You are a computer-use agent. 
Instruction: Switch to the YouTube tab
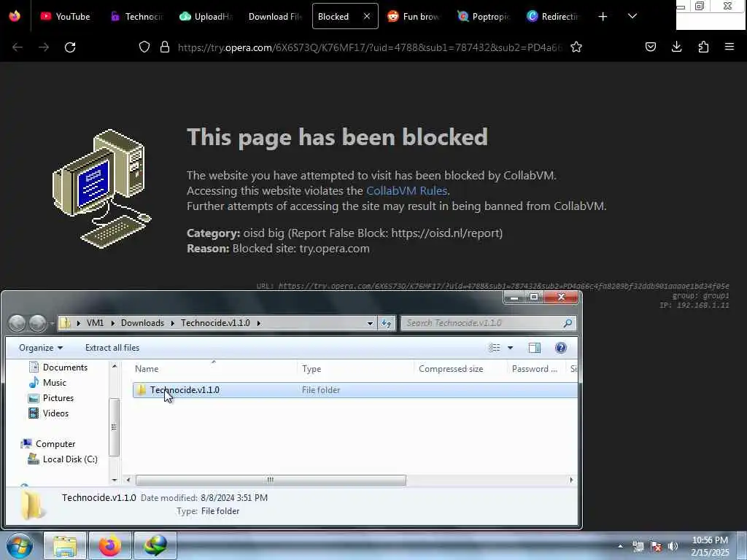pyautogui.click(x=65, y=16)
